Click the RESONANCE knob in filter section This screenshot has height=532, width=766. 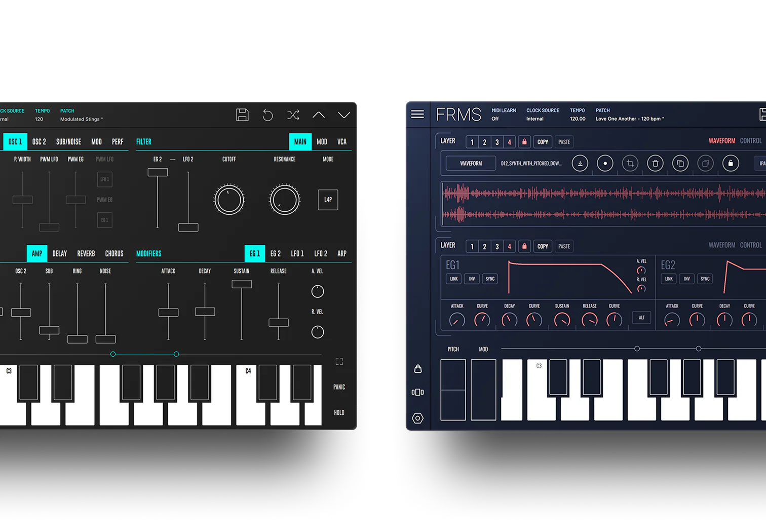tap(285, 200)
